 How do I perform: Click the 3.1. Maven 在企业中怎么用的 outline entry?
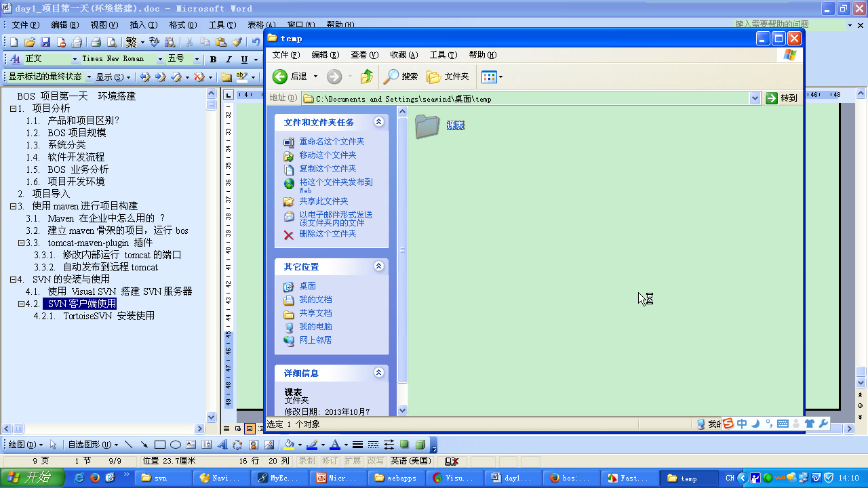click(x=95, y=218)
